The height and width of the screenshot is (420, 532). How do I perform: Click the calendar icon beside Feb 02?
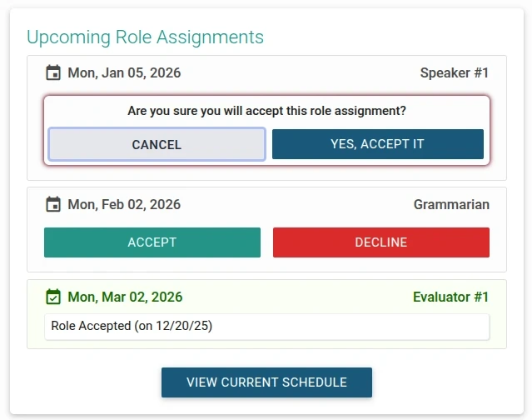coord(53,205)
